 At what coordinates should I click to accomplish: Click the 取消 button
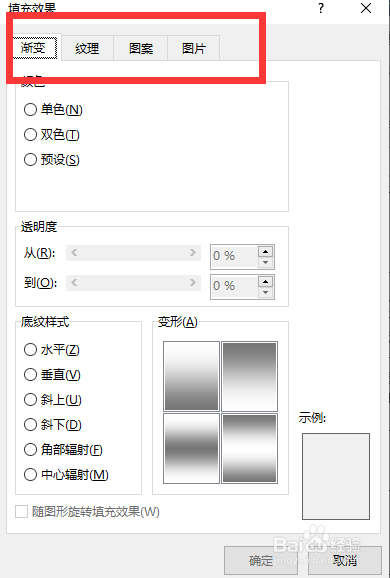345,560
